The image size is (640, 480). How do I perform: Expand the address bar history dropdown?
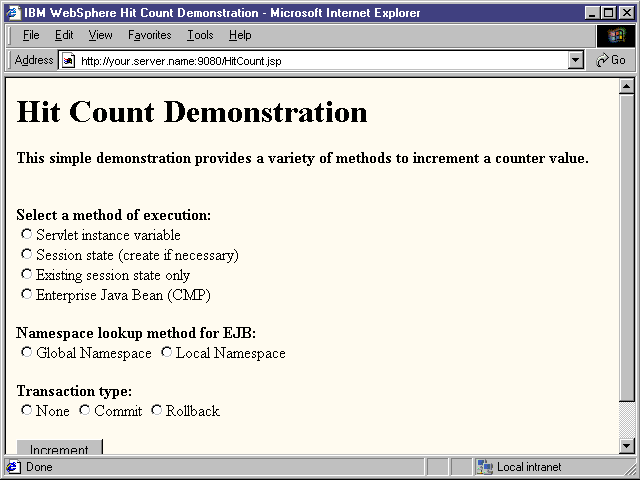coord(576,60)
